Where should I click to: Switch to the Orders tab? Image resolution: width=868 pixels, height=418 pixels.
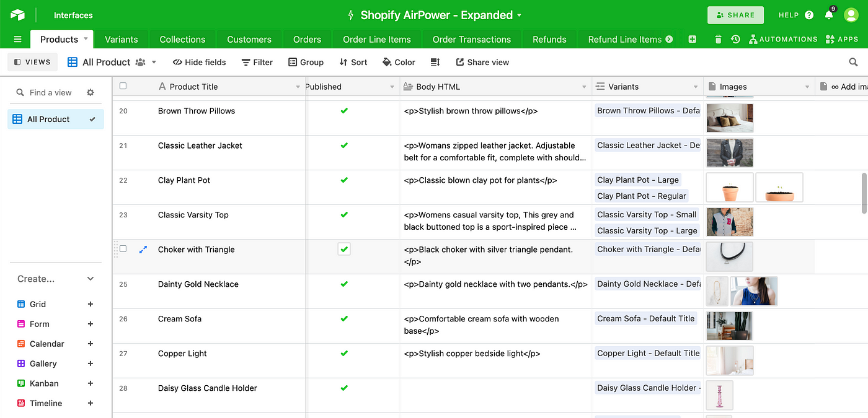307,39
